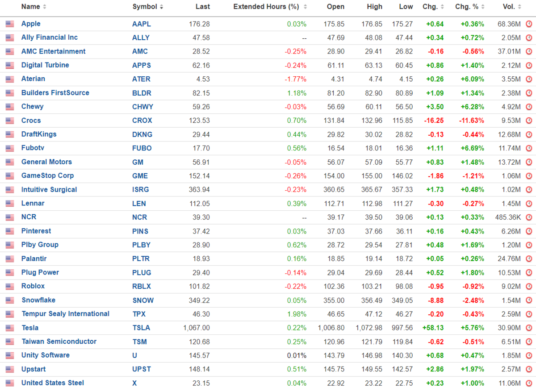Click the Last column header

tap(202, 7)
